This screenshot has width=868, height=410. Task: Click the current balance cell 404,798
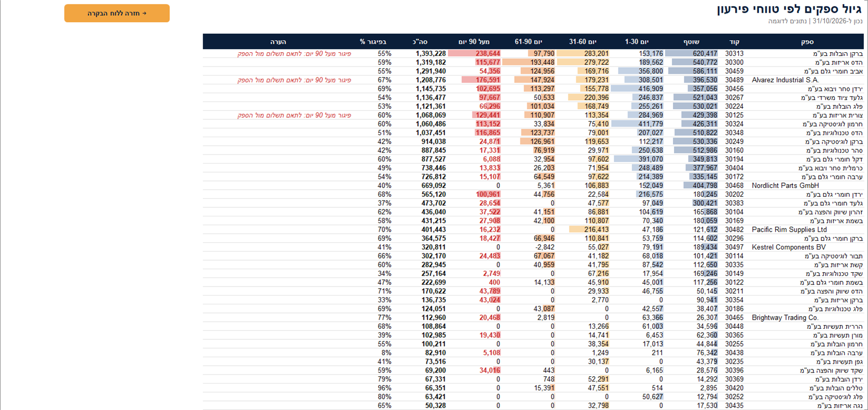pos(705,186)
